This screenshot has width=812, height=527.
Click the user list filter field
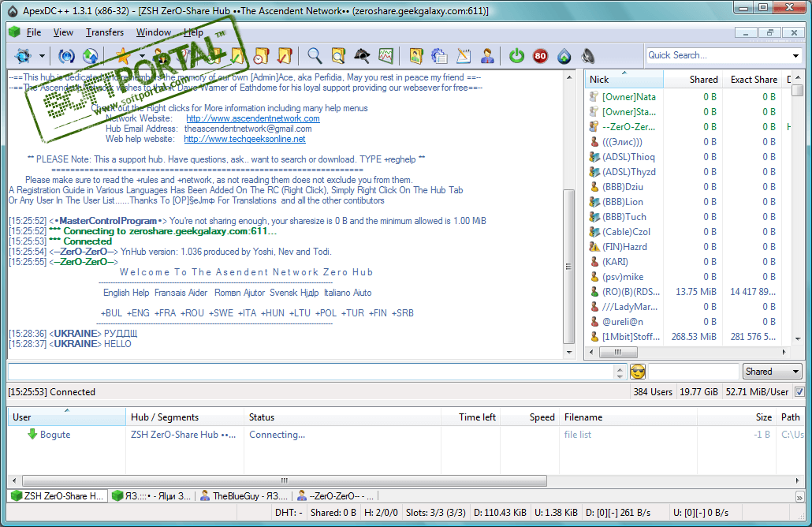[693, 372]
